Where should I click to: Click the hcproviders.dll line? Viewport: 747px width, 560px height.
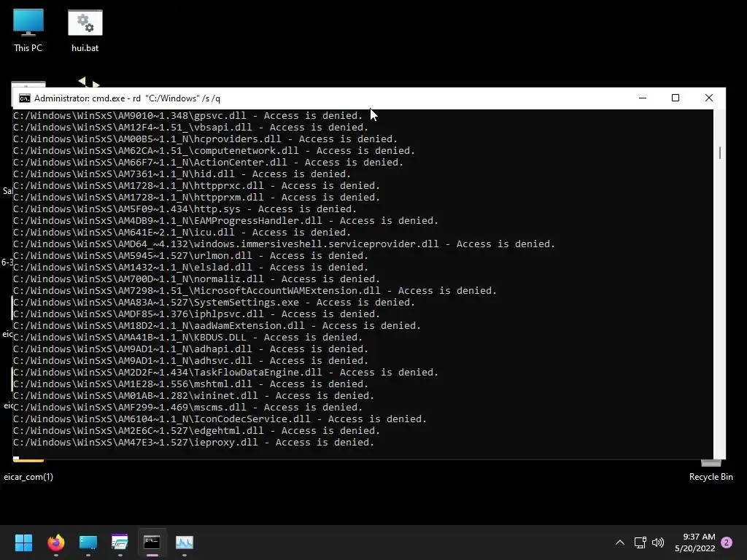(205, 139)
